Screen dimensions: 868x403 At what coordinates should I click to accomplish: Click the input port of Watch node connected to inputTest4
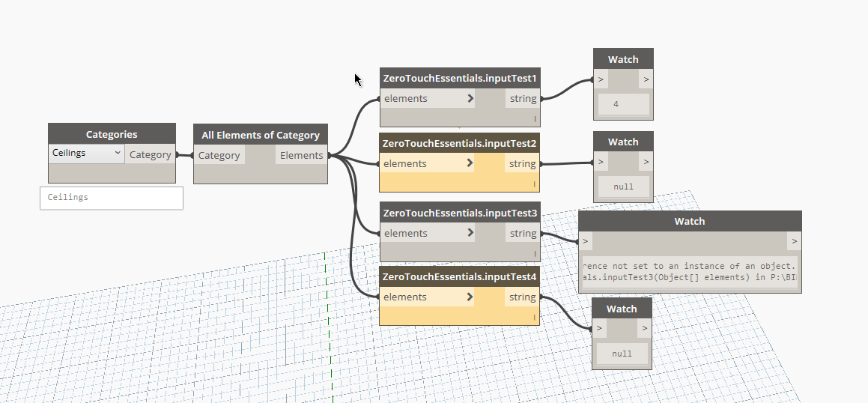[600, 328]
